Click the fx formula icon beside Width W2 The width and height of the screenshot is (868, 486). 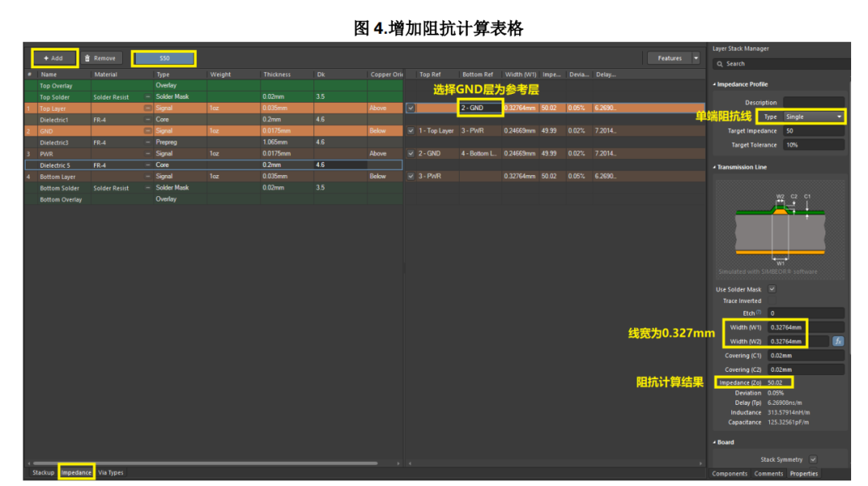click(x=838, y=341)
